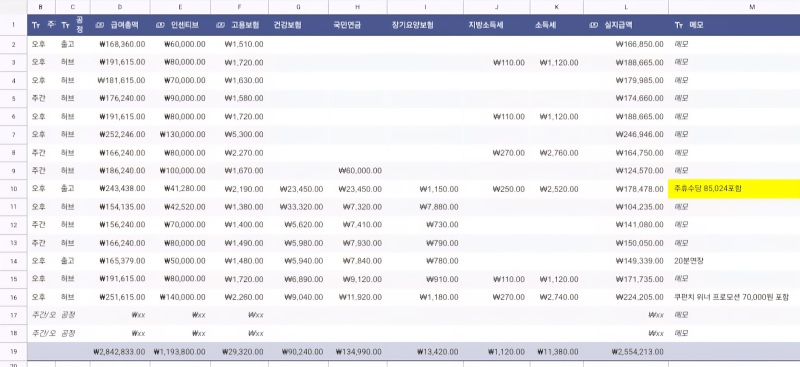Select the yellow 주휴수당 85,024포함 memo cell
Viewport: 800px width, 367px height.
(x=734, y=189)
